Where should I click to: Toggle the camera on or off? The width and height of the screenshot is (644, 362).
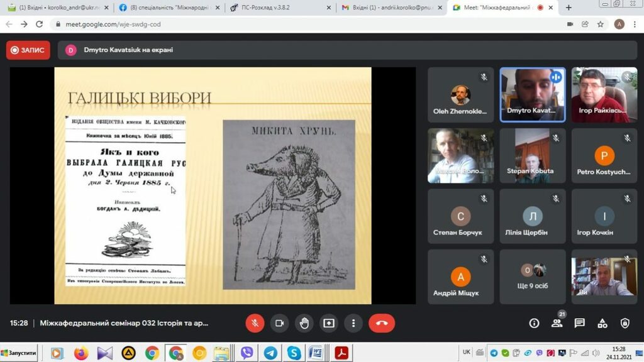point(279,323)
